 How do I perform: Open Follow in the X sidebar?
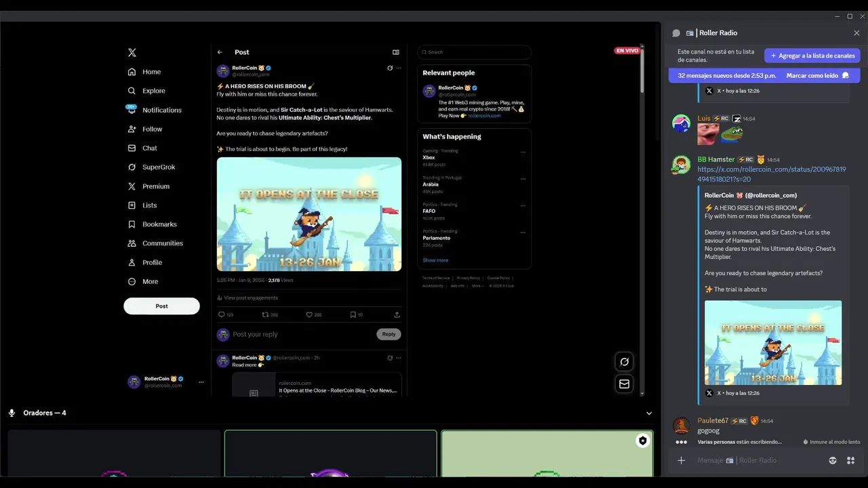145,129
